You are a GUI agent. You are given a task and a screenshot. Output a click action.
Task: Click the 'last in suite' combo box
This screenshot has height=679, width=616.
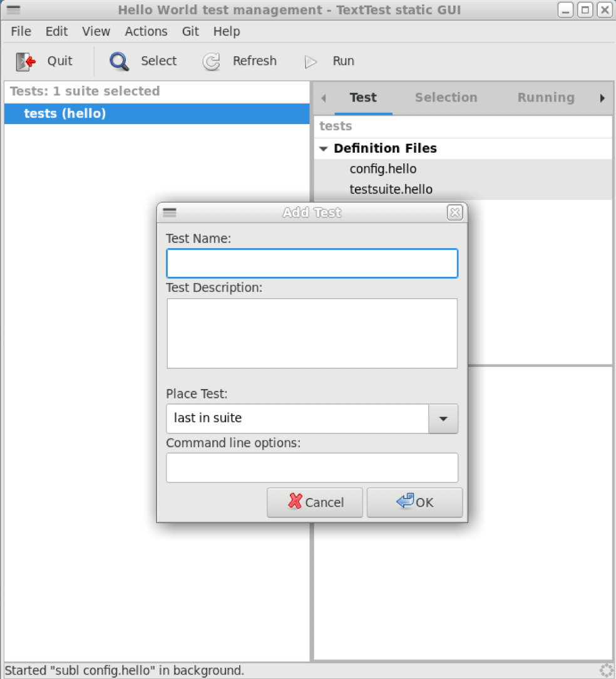tap(297, 418)
